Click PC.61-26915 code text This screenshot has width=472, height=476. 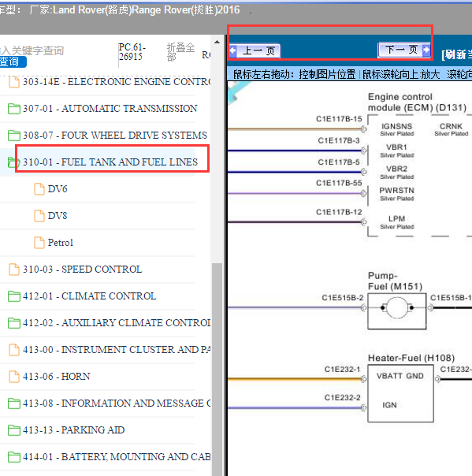point(132,51)
